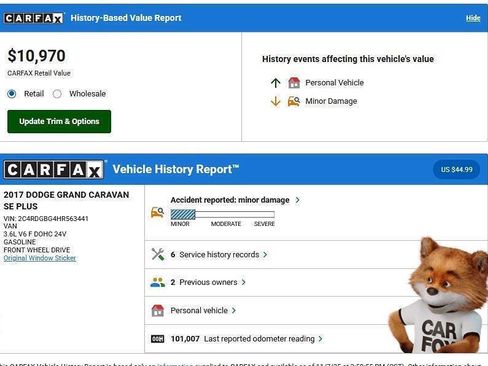Click the Vehicle History Report heading

click(176, 169)
